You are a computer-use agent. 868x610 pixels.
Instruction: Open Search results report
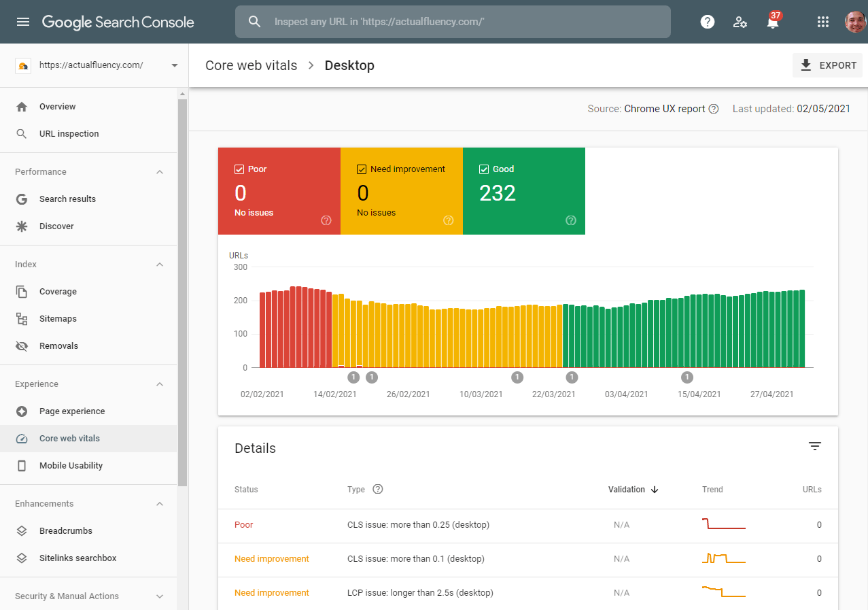pyautogui.click(x=88, y=199)
